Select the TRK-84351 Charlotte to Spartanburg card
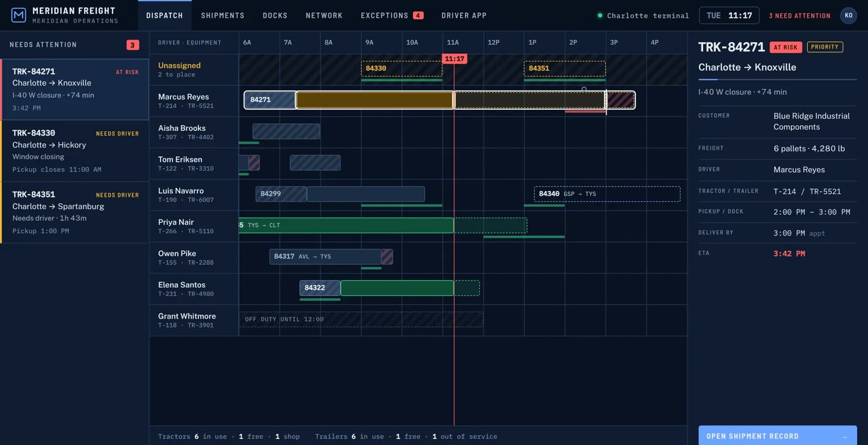Screen dimensions: 868x445 click(75, 212)
